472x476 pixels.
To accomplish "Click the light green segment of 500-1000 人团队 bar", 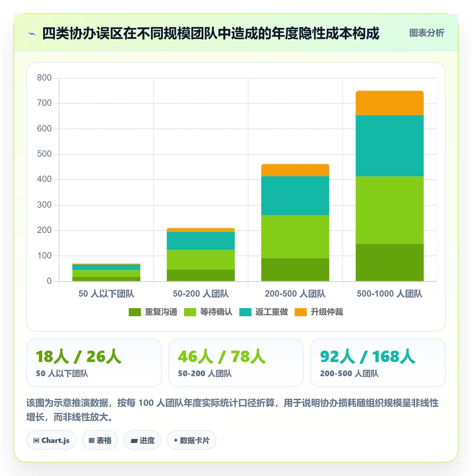I will click(x=390, y=210).
